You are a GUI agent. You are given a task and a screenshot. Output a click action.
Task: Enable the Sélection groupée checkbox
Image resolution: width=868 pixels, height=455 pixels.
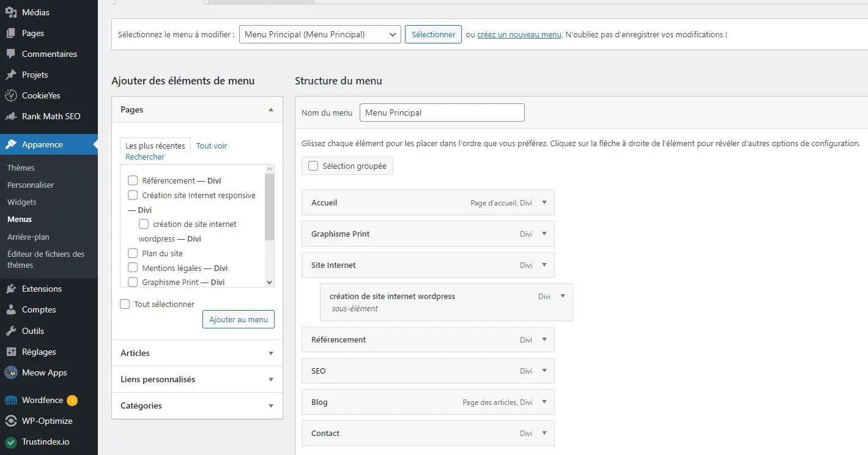[x=313, y=166]
